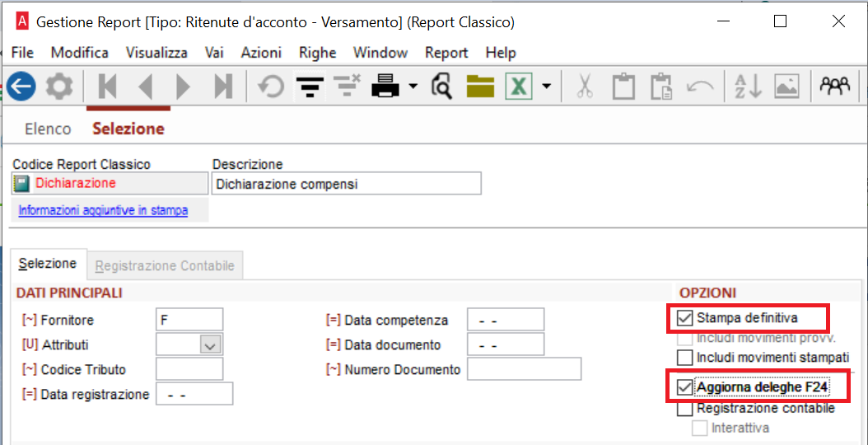Click the Excel export icon

pyautogui.click(x=519, y=87)
